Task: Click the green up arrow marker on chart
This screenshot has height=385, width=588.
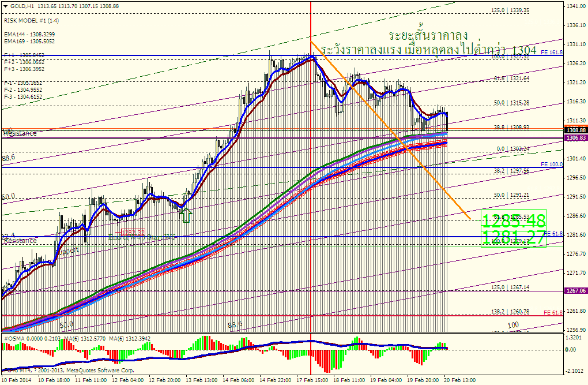Action: pyautogui.click(x=186, y=216)
